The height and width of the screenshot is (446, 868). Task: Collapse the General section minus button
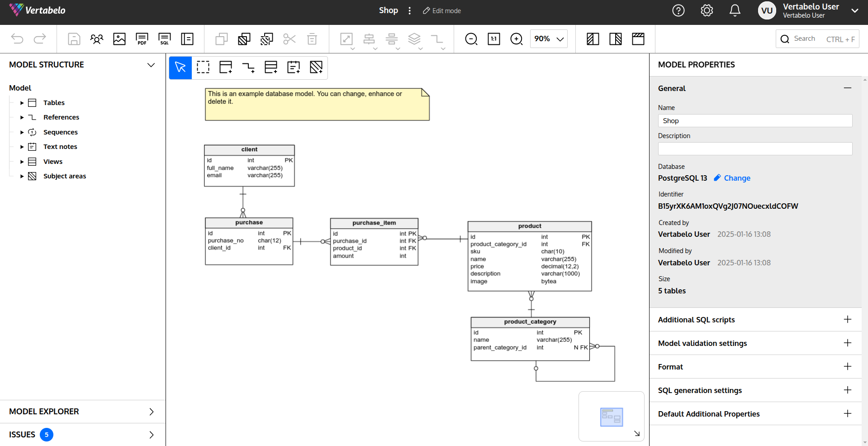847,88
